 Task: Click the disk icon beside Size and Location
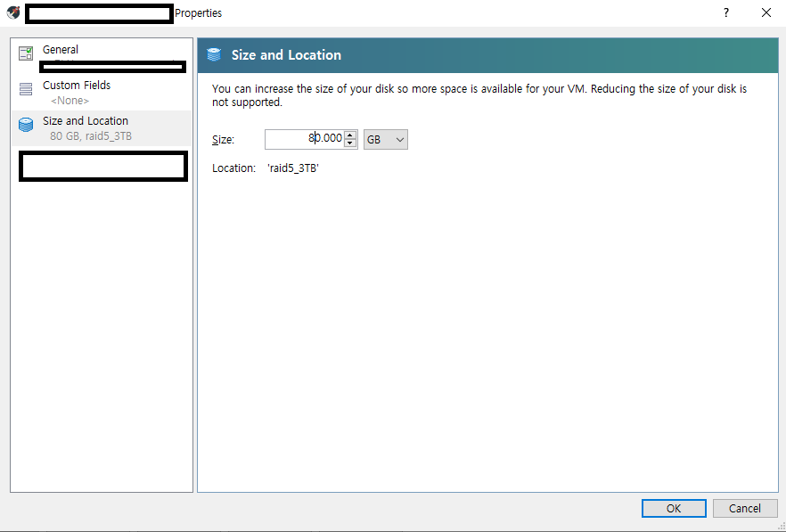click(26, 125)
